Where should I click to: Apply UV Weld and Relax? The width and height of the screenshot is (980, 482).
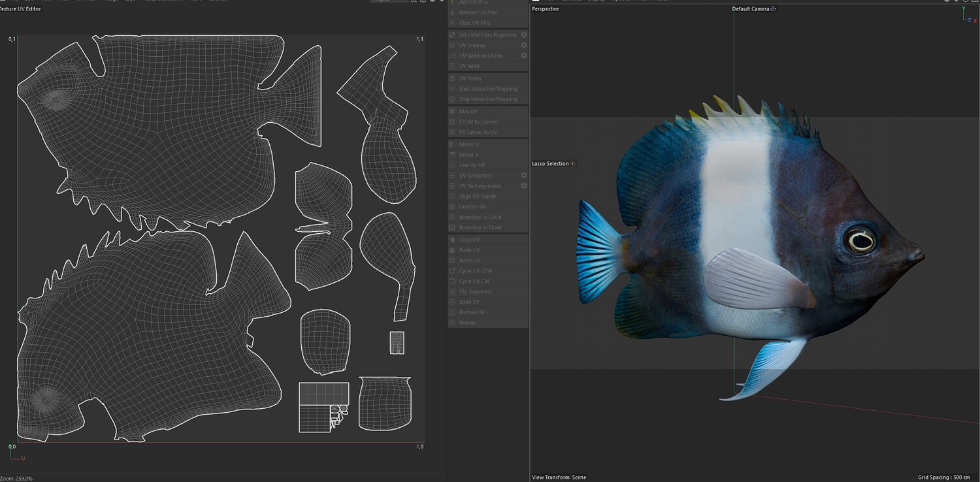pyautogui.click(x=488, y=56)
